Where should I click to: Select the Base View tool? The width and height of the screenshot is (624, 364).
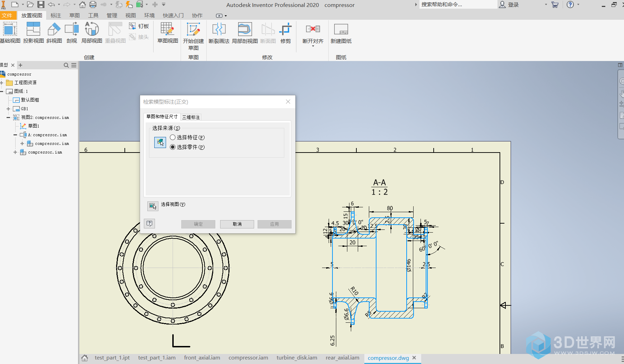pos(10,33)
